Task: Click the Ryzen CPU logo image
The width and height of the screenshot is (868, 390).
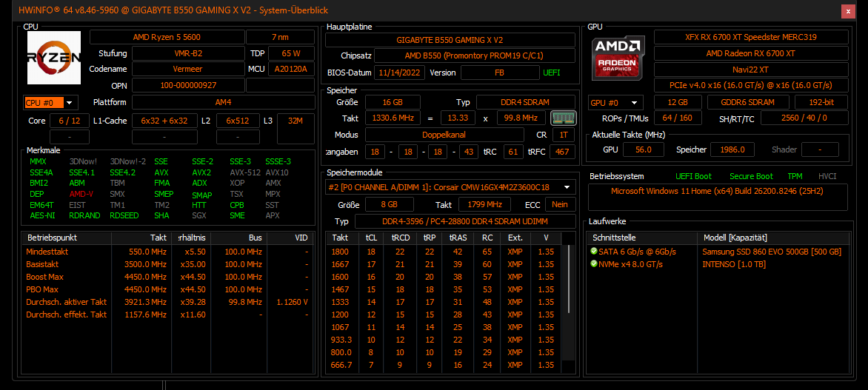Action: 54,58
